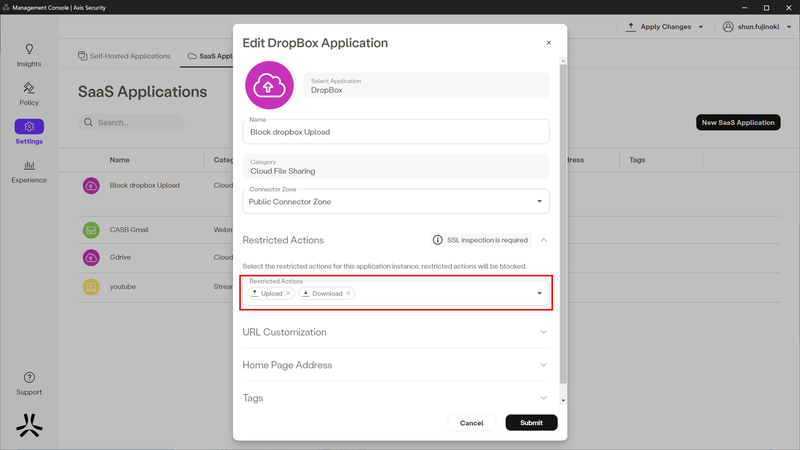Image resolution: width=800 pixels, height=450 pixels.
Task: Click the Settings gear icon in sidebar
Action: tap(29, 126)
